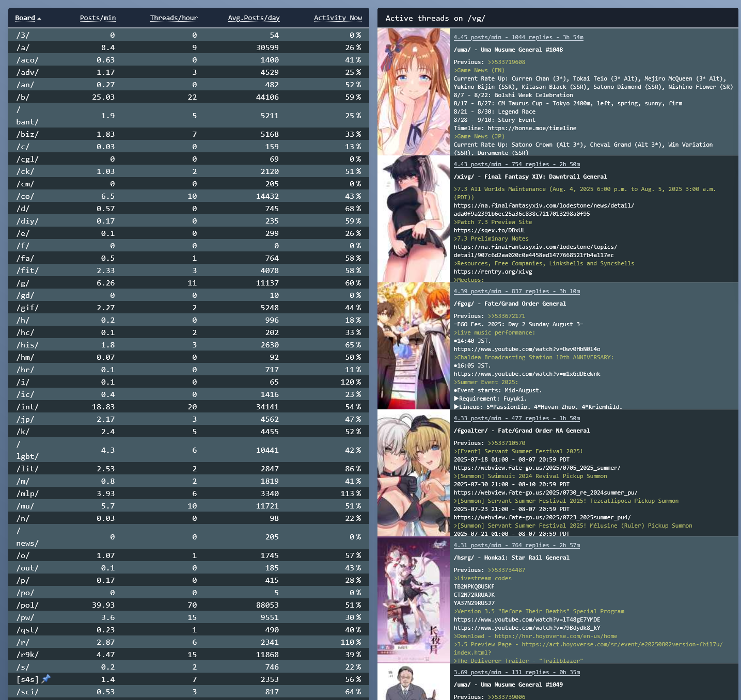
Task: Click the pin icon next to [s4s]
Action: tap(46, 679)
